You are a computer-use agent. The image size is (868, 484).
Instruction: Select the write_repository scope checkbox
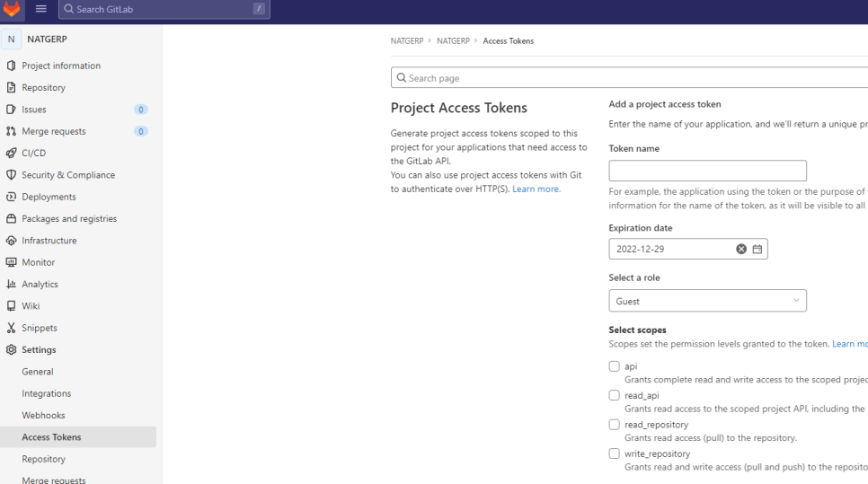pos(614,453)
